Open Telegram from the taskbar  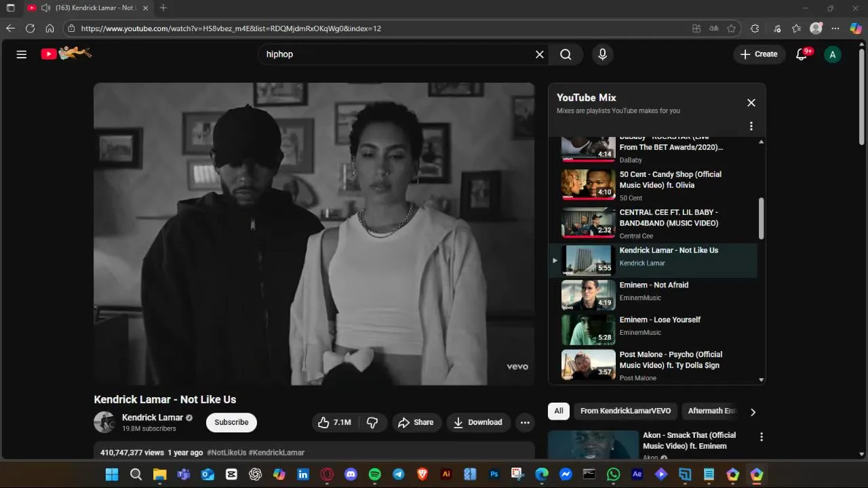(x=399, y=474)
